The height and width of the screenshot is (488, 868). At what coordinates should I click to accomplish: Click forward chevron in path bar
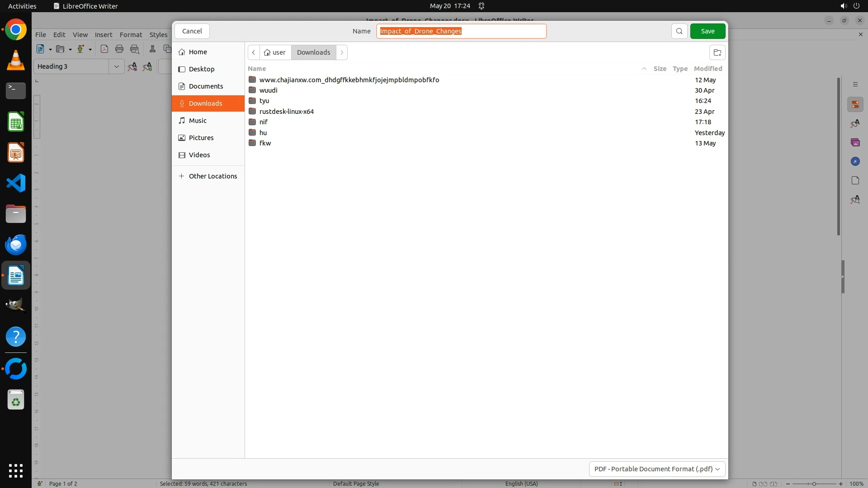click(x=342, y=52)
